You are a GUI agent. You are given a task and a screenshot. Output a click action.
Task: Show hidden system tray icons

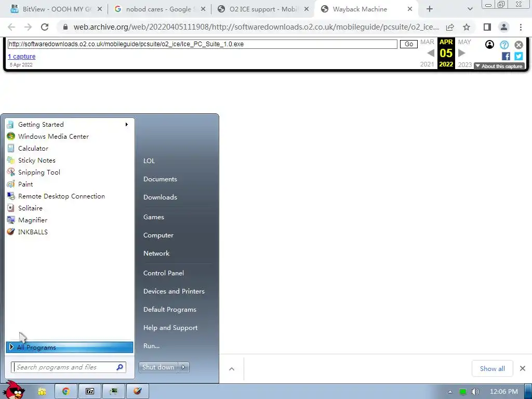450,392
